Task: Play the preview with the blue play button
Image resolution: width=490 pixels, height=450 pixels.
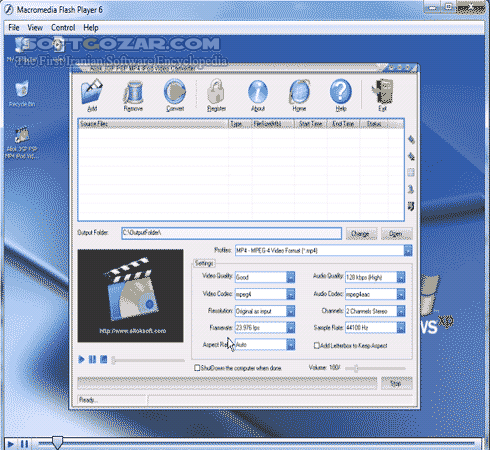Action: [81, 359]
